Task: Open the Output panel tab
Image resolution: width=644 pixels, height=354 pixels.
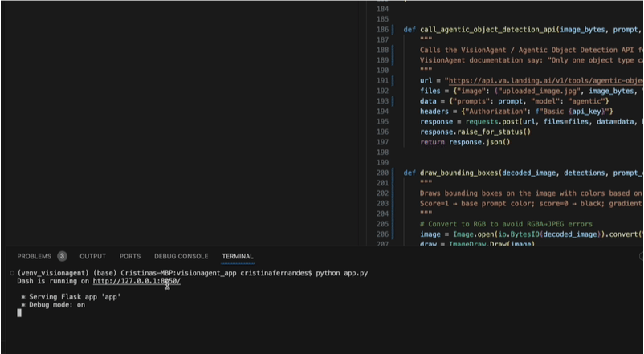Action: coord(92,256)
